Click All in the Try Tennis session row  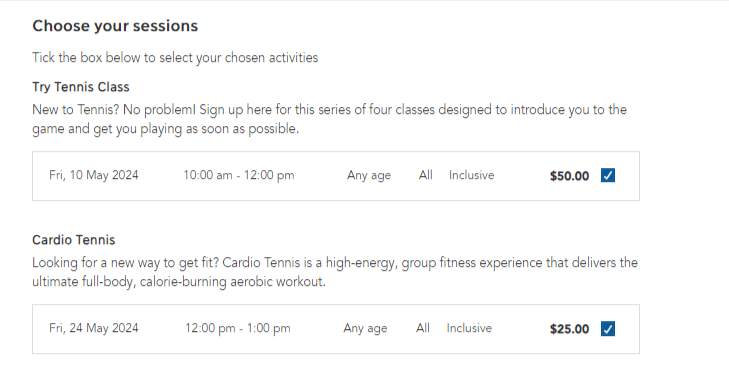425,175
